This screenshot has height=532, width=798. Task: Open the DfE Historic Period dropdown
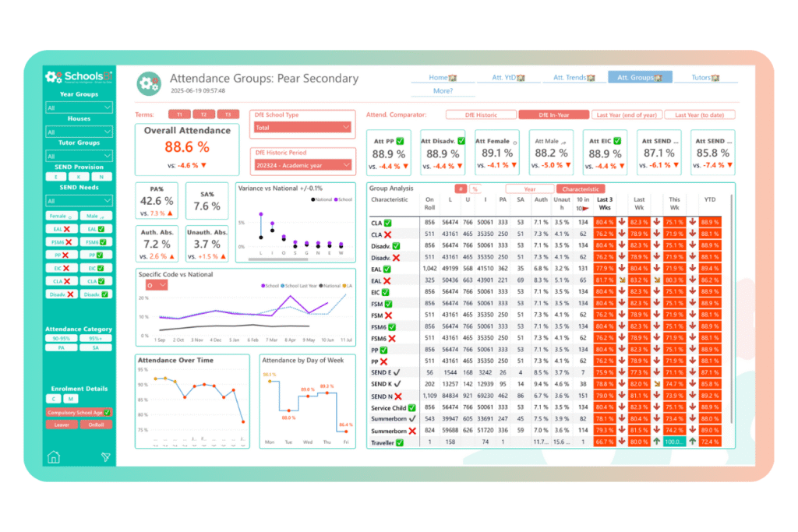(x=302, y=165)
